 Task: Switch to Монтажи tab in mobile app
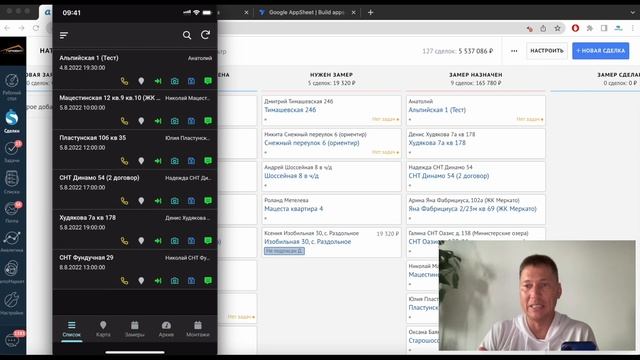point(198,329)
